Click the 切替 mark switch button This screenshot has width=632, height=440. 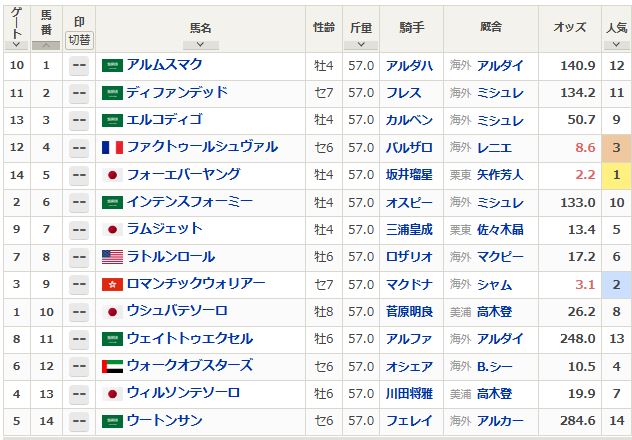click(x=79, y=41)
